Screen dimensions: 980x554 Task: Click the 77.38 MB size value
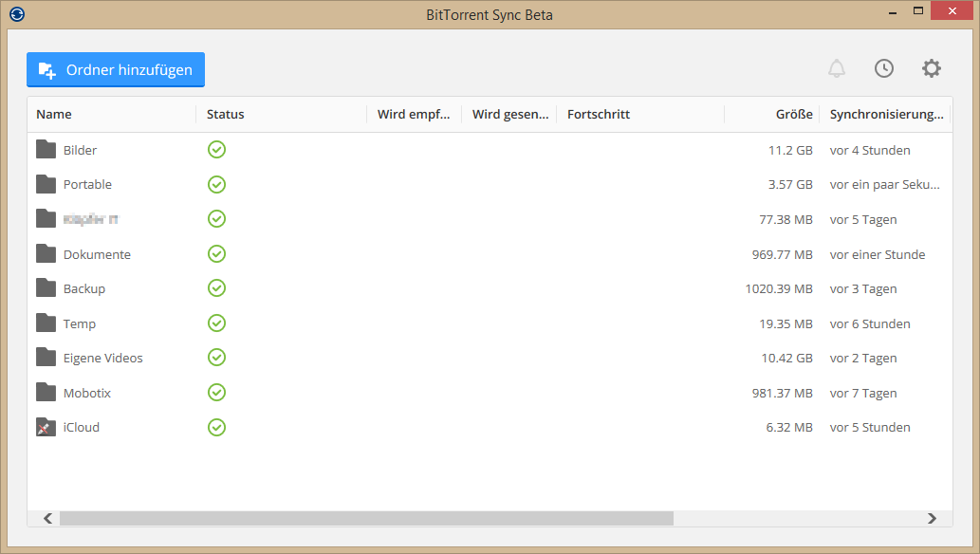[x=786, y=219]
